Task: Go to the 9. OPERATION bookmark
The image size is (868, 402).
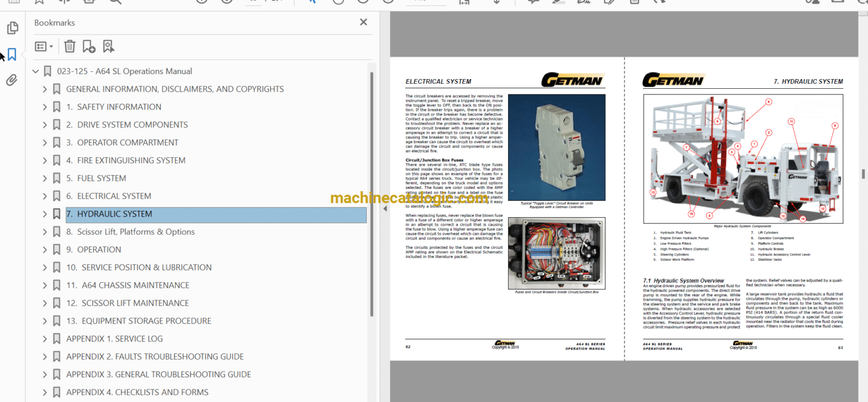Action: (x=94, y=250)
